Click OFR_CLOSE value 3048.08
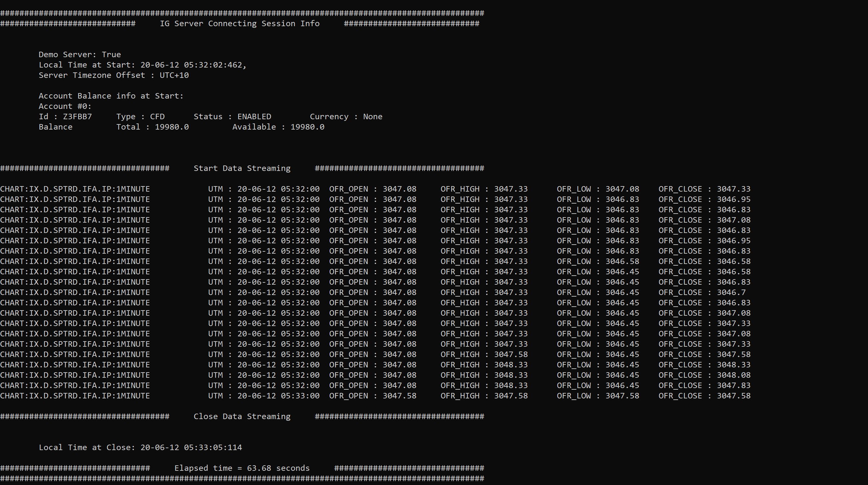The height and width of the screenshot is (485, 868). pos(734,375)
